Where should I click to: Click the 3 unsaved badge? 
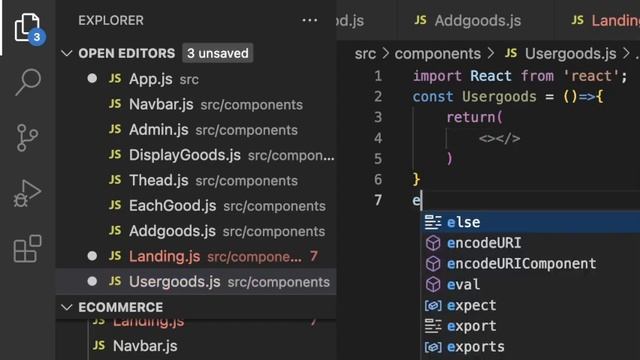(x=218, y=53)
